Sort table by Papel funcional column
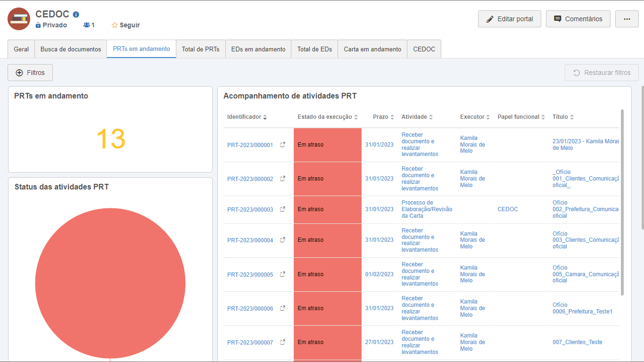Image resolution: width=644 pixels, height=362 pixels. [521, 117]
